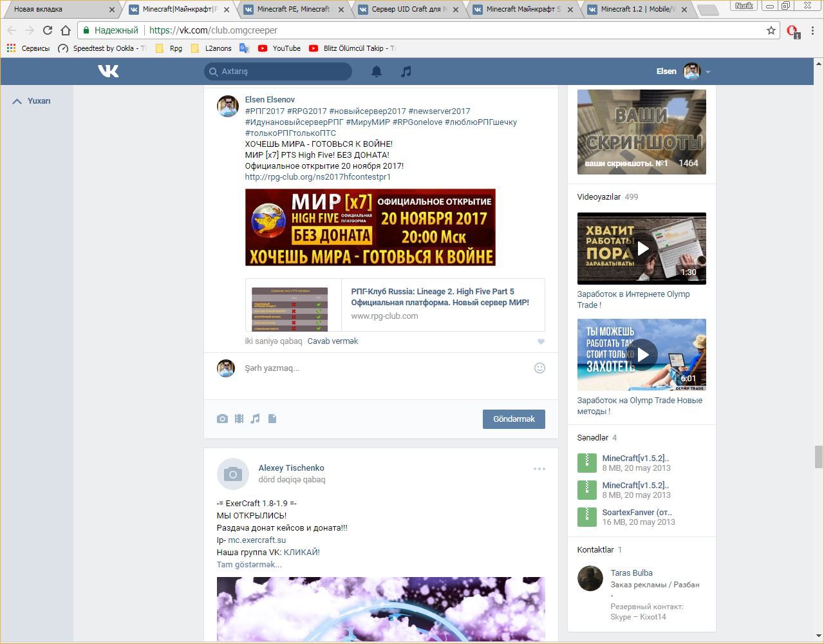The height and width of the screenshot is (644, 824).
Task: Expand the Elsen profile dropdown arrow
Action: pos(708,72)
